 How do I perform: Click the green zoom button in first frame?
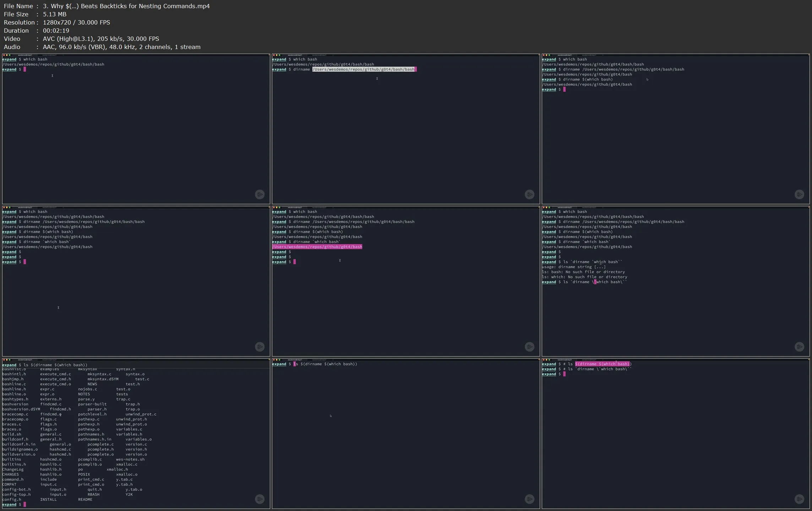coord(10,55)
